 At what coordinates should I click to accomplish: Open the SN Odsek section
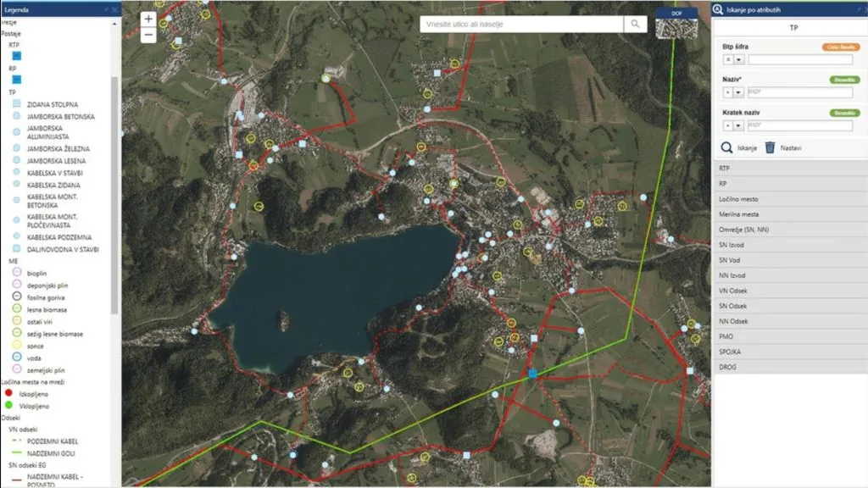791,306
